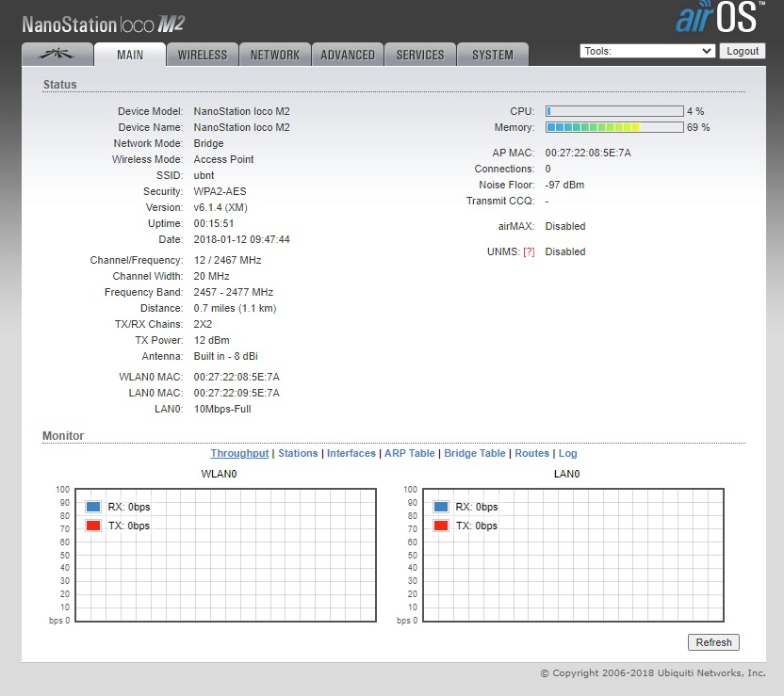The image size is (784, 696).
Task: Click the LAN0 MAC value 00:27:22:09:5E:7A
Action: [237, 393]
